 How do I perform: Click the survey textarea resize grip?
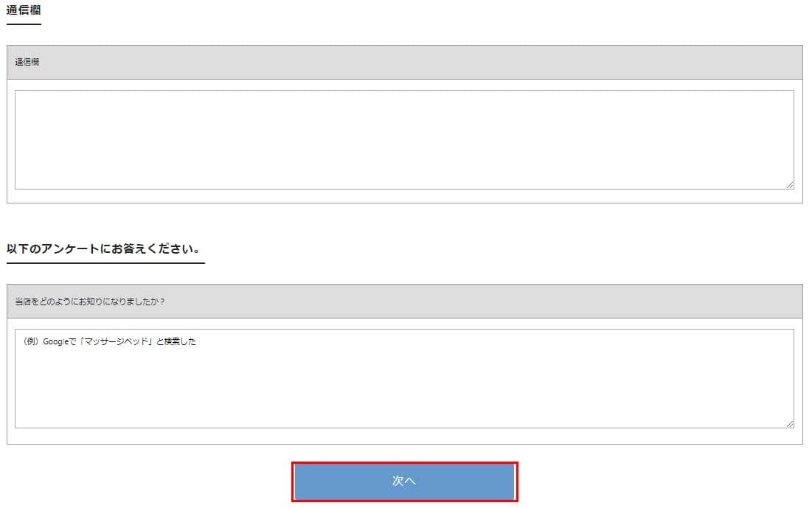(790, 424)
